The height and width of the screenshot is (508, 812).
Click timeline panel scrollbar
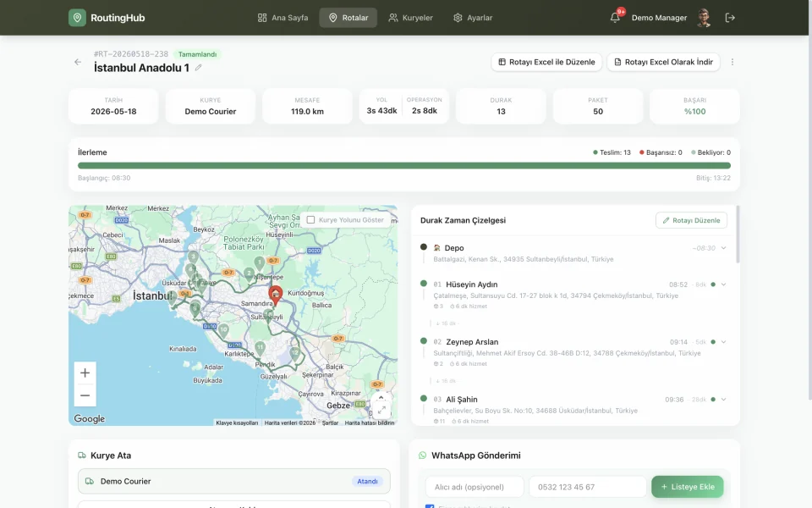tap(738, 235)
